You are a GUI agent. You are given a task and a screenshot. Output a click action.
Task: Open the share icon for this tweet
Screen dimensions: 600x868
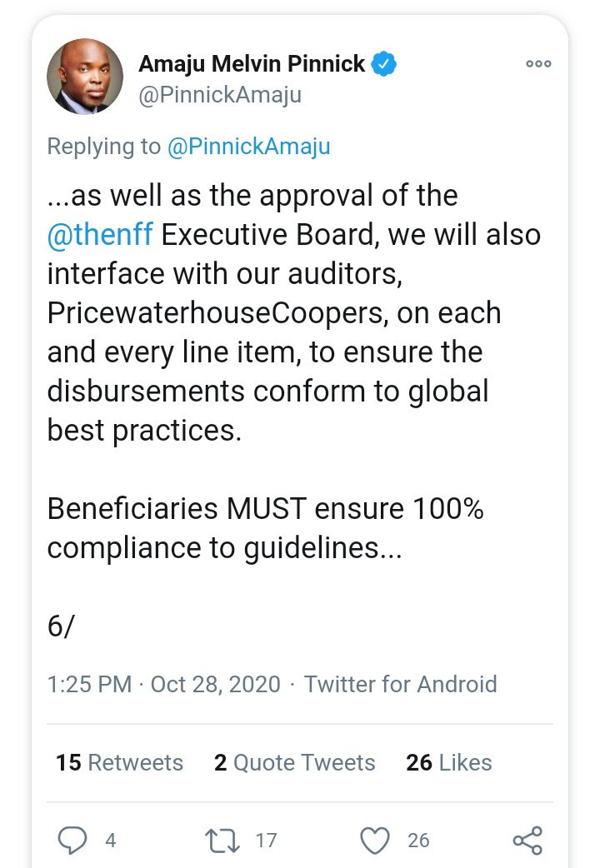click(x=527, y=840)
